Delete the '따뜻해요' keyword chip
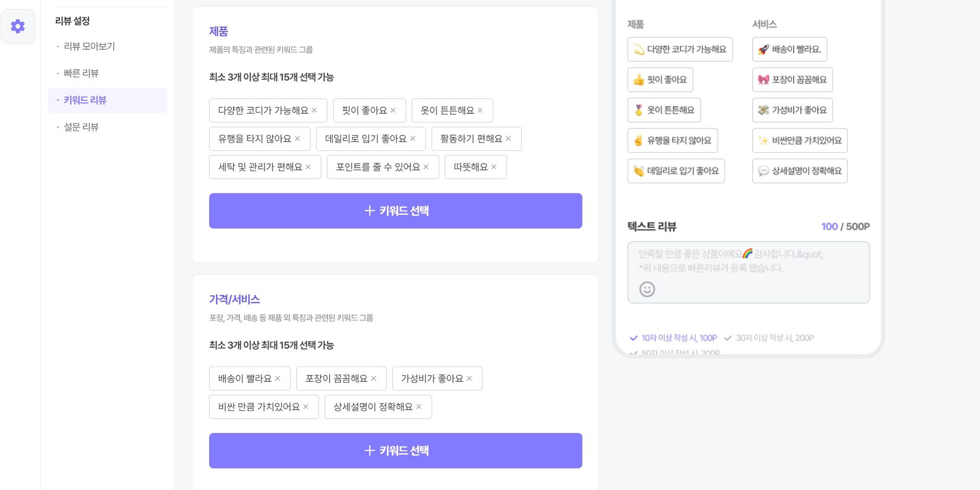The height and width of the screenshot is (490, 980). click(494, 167)
